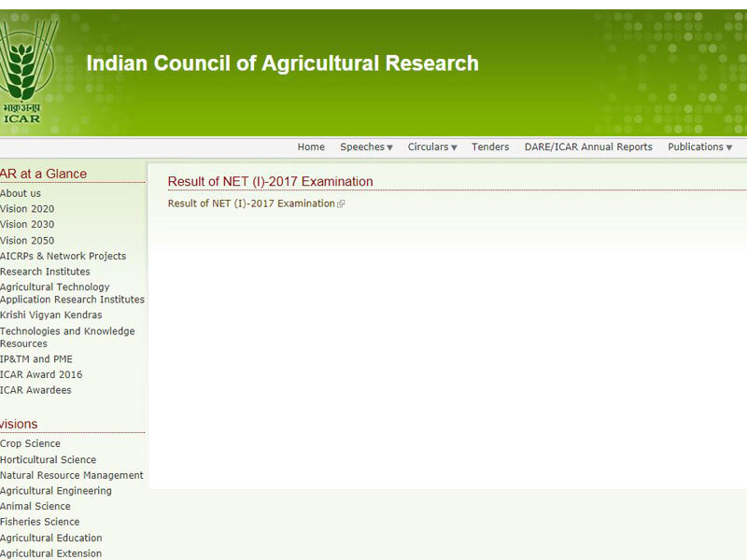Click the Indian Council of Agricultural Research title
Image resolution: width=747 pixels, height=560 pixels.
(283, 63)
